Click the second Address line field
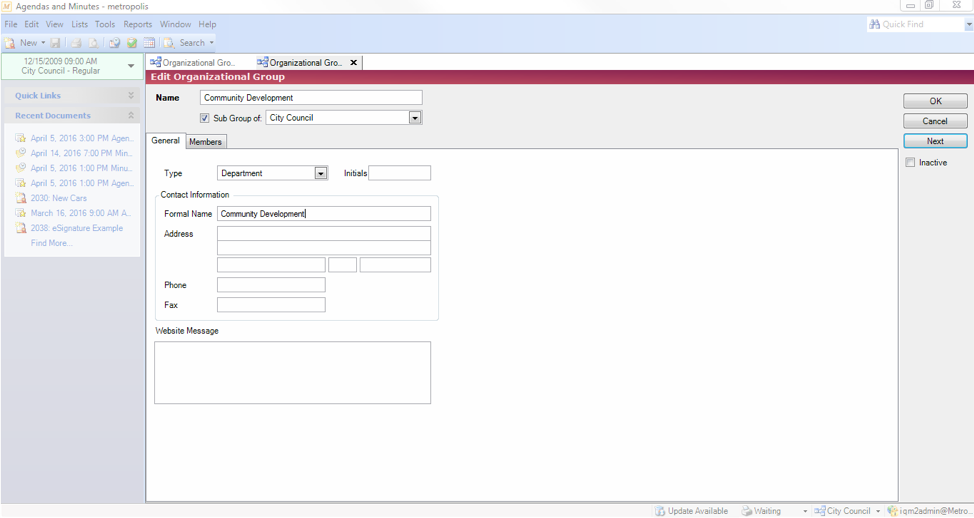 click(324, 248)
